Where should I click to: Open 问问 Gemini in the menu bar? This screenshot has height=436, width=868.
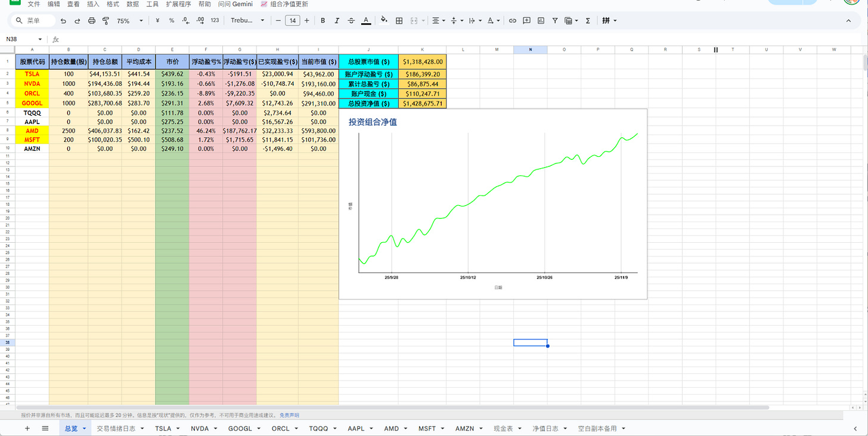coord(235,4)
